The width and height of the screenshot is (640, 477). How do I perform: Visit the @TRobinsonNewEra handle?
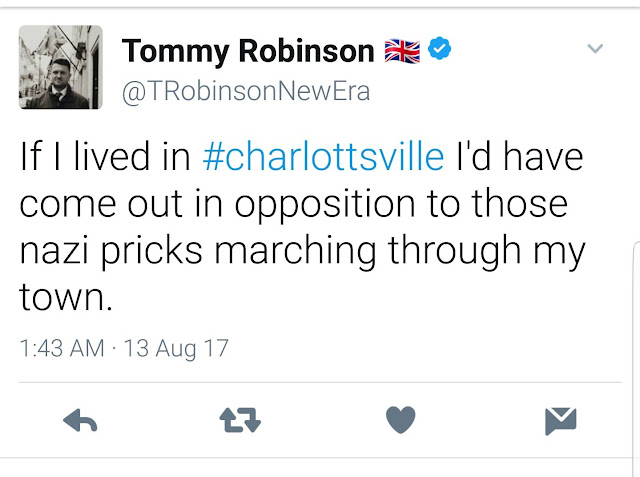[245, 92]
